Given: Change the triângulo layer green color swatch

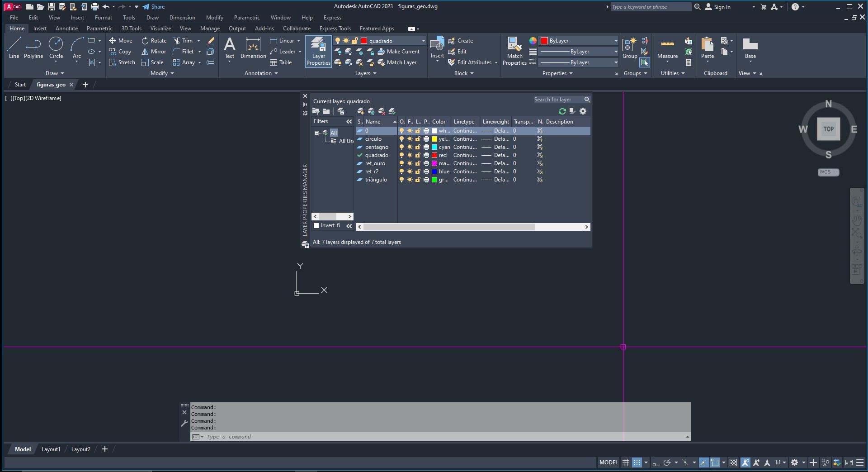Looking at the screenshot, I should [434, 180].
